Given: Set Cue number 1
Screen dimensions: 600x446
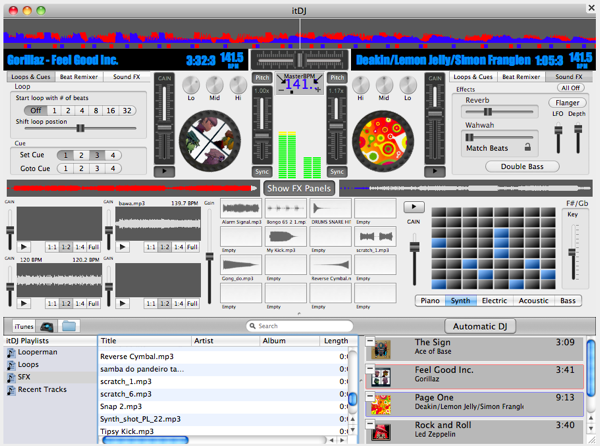Looking at the screenshot, I should click(x=65, y=155).
